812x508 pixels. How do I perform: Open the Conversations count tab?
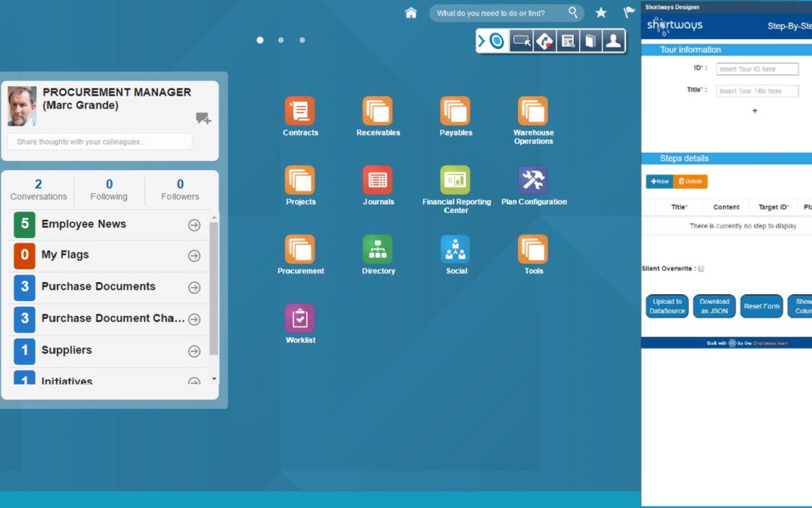point(38,190)
